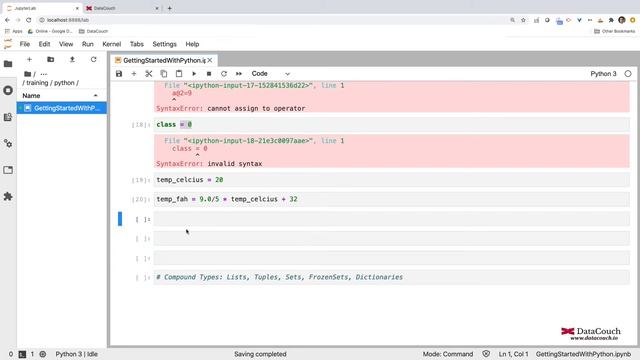Open the DataCouch bookmark folder
The image size is (640, 360).
(93, 31)
